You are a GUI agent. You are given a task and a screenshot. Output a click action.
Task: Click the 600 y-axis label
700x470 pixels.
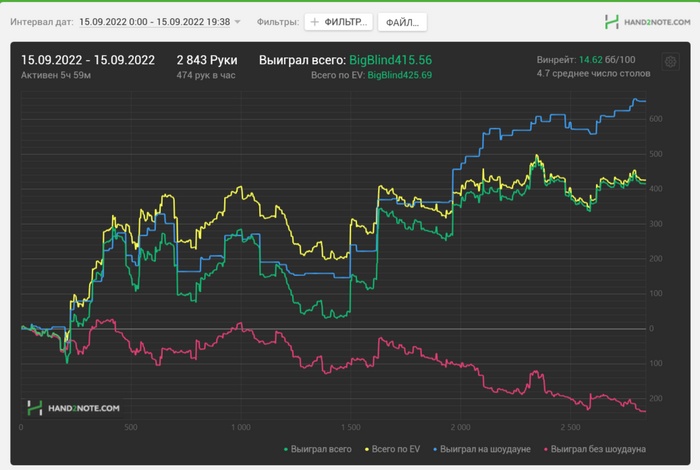(656, 119)
